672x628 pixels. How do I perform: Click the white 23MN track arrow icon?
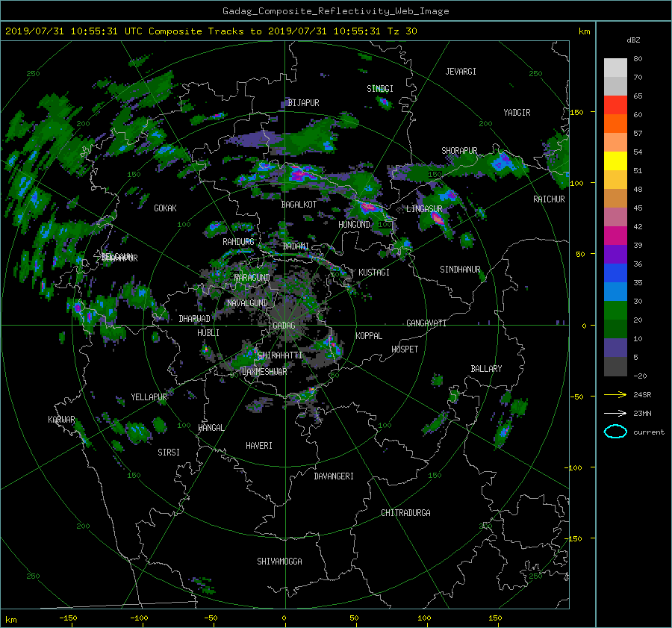point(615,413)
